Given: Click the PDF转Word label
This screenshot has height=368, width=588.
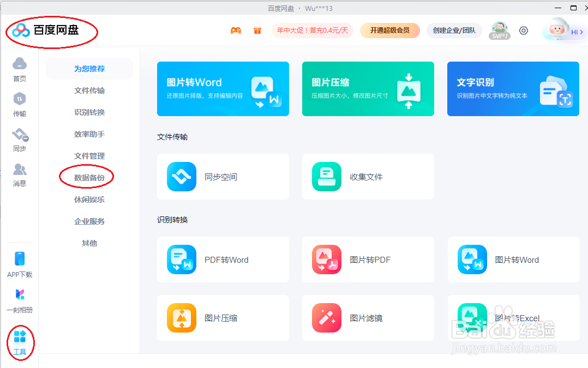Looking at the screenshot, I should [x=226, y=260].
